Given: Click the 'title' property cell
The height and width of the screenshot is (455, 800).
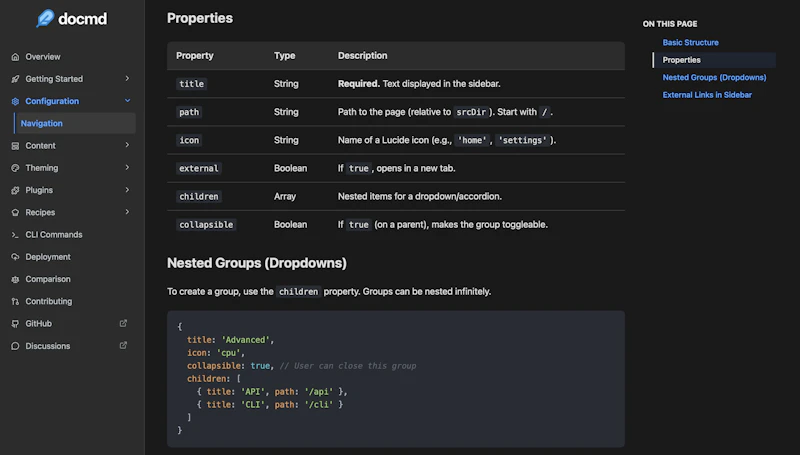Looking at the screenshot, I should coord(191,84).
